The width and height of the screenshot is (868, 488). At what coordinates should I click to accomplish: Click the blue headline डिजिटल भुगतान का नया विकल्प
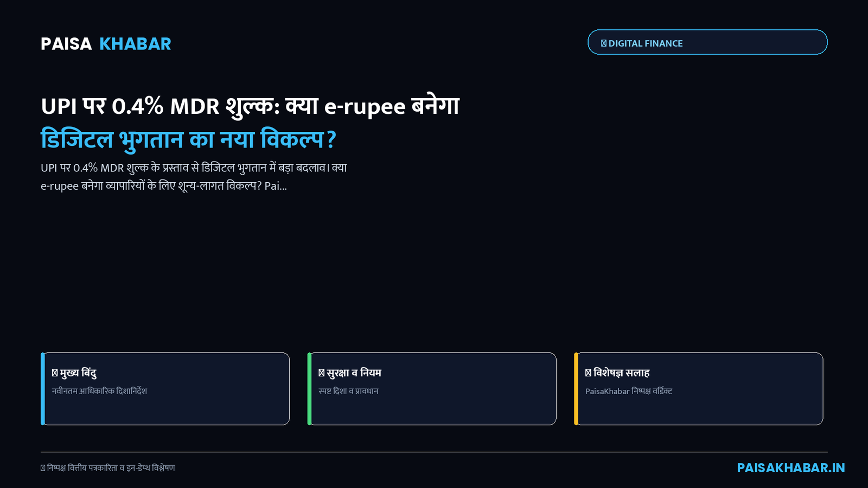pyautogui.click(x=188, y=139)
